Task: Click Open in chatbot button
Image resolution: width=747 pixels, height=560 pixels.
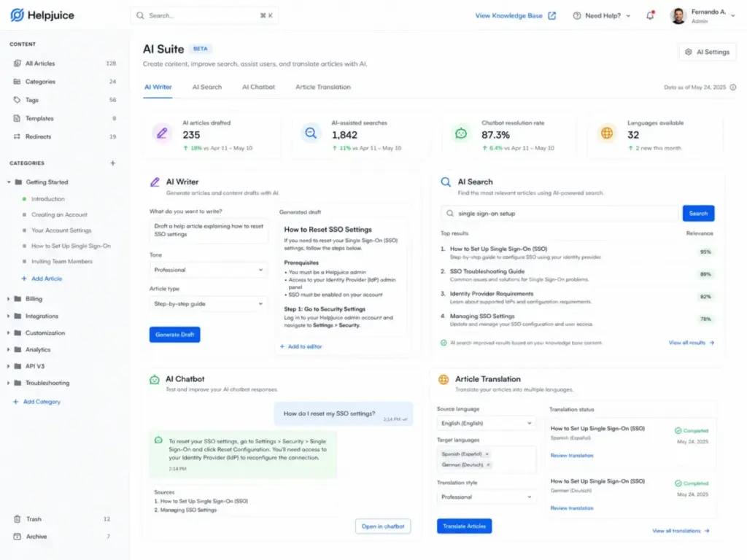Action: click(x=383, y=526)
